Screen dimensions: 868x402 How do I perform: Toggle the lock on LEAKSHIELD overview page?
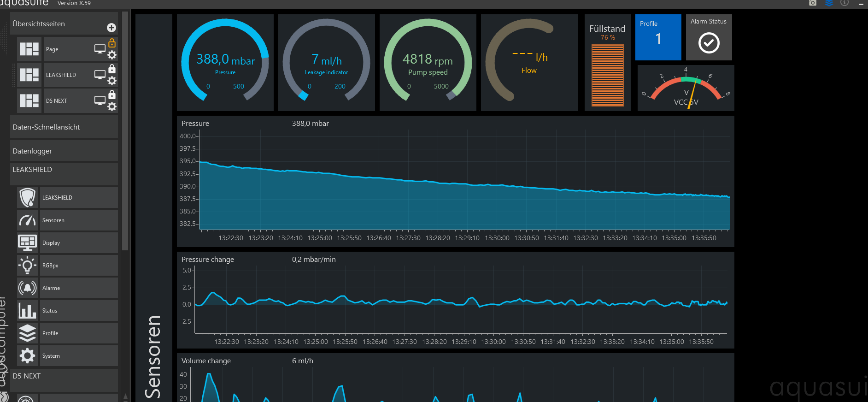[112, 69]
